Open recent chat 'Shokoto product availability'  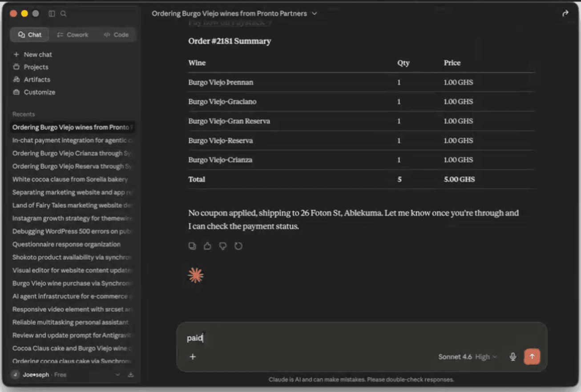click(x=73, y=257)
